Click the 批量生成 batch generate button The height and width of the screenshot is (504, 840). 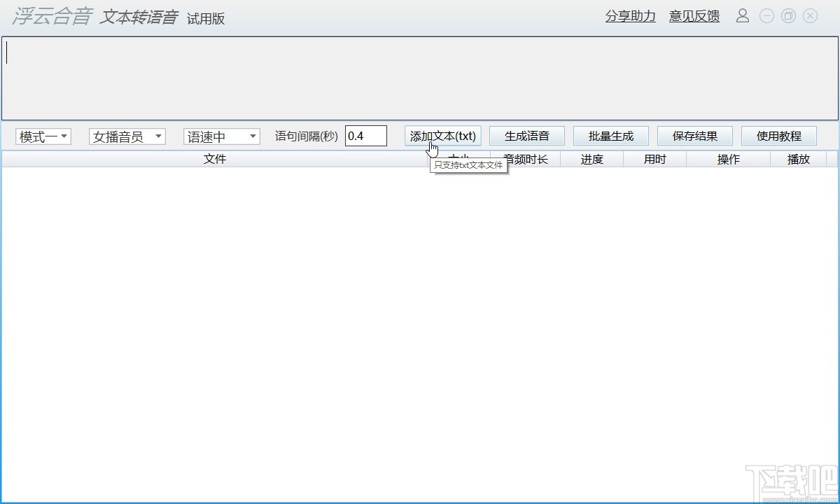click(610, 136)
